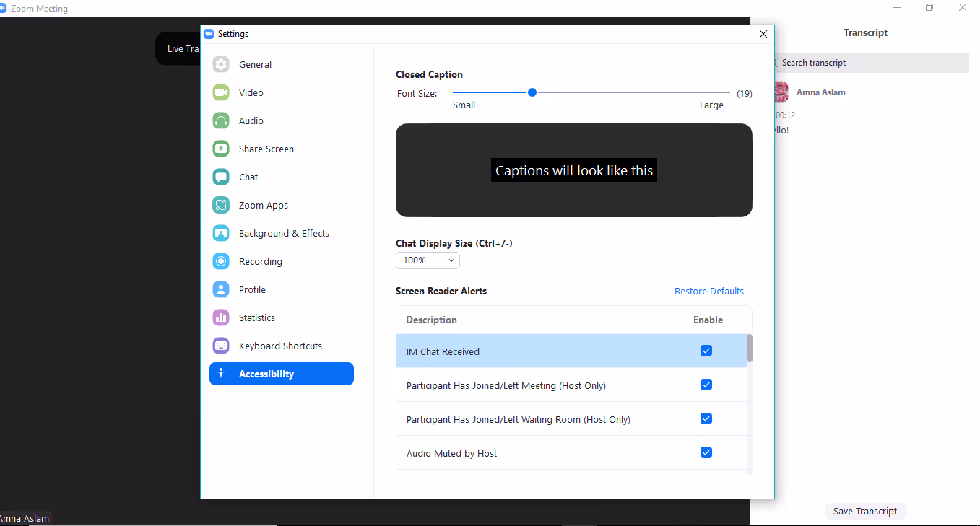
Task: Click the General gear icon
Action: pyautogui.click(x=221, y=64)
